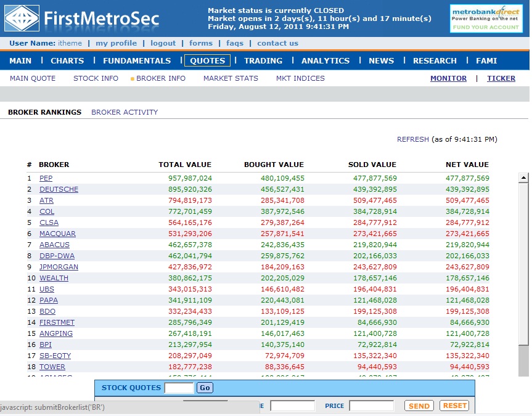
Task: Open my profile link
Action: point(116,43)
